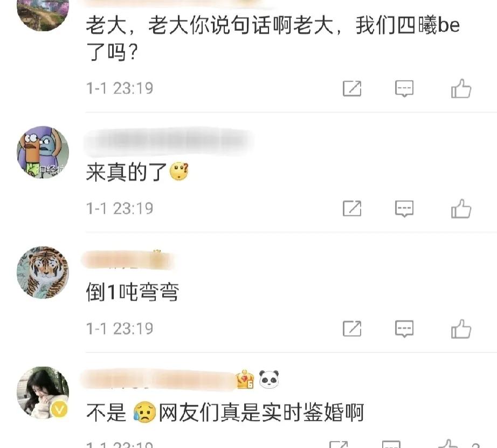Tap the crown membership badge
This screenshot has height=448, width=497.
pyautogui.click(x=245, y=379)
